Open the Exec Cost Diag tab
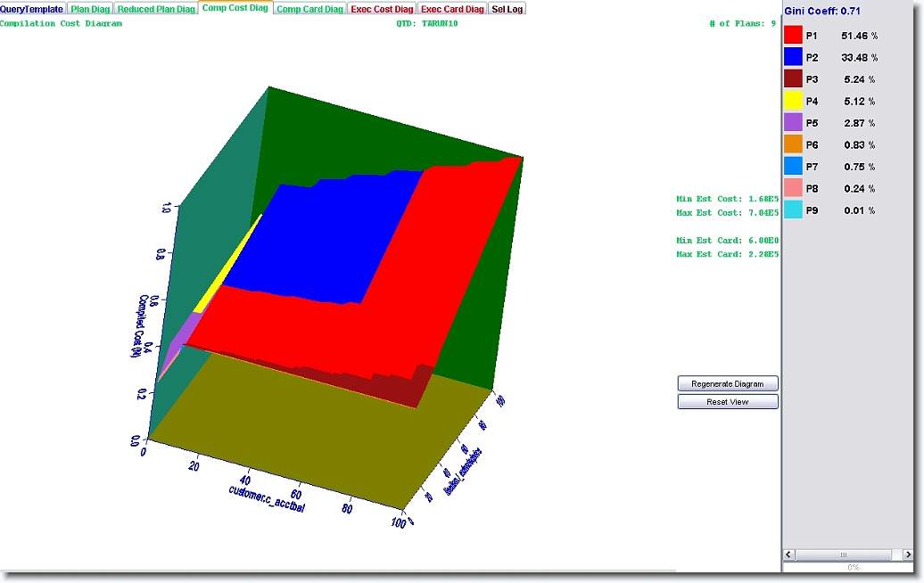The height and width of the screenshot is (583, 924). 382,9
